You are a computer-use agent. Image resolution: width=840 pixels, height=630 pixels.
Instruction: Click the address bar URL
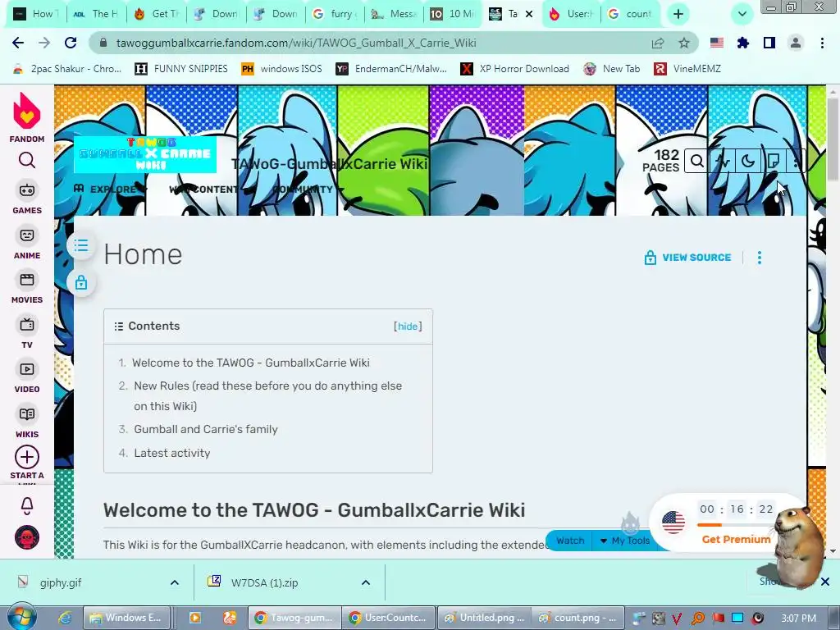tap(295, 43)
